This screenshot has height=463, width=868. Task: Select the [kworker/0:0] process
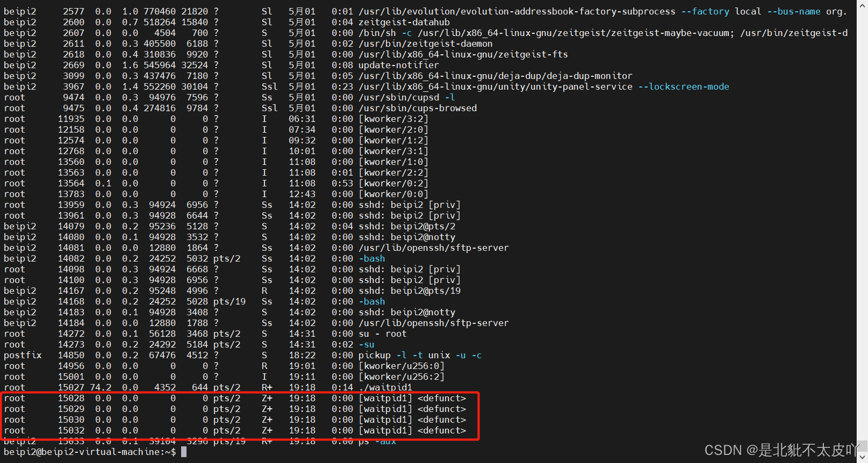393,194
